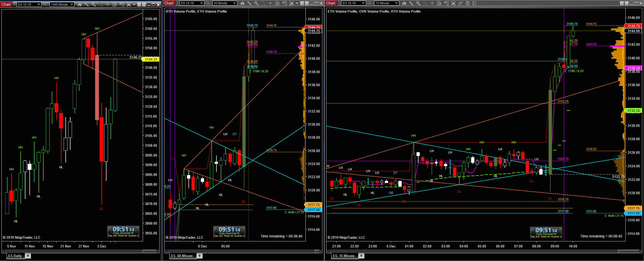Click magenta 3138.50 price marker in 15 Minute chart
The image size is (644, 261).
click(633, 68)
